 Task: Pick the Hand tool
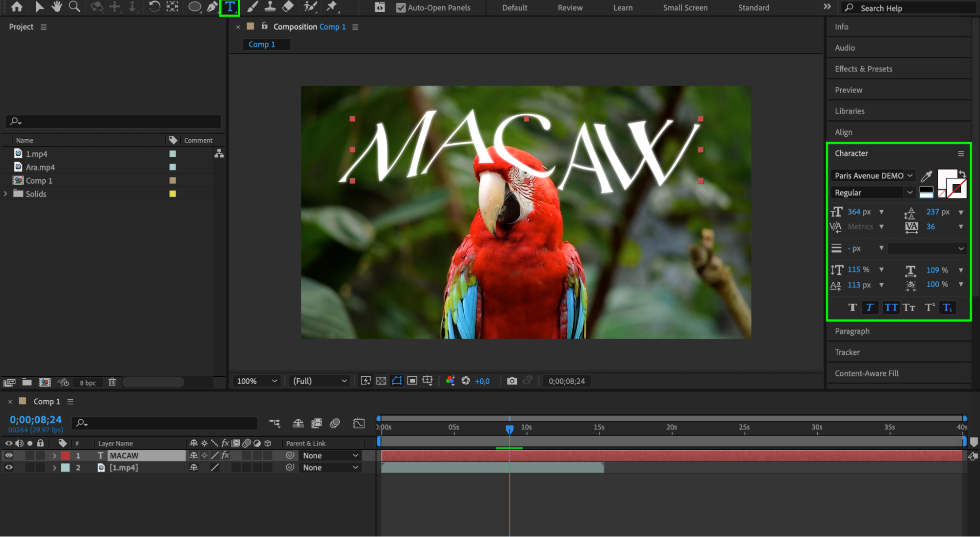57,7
